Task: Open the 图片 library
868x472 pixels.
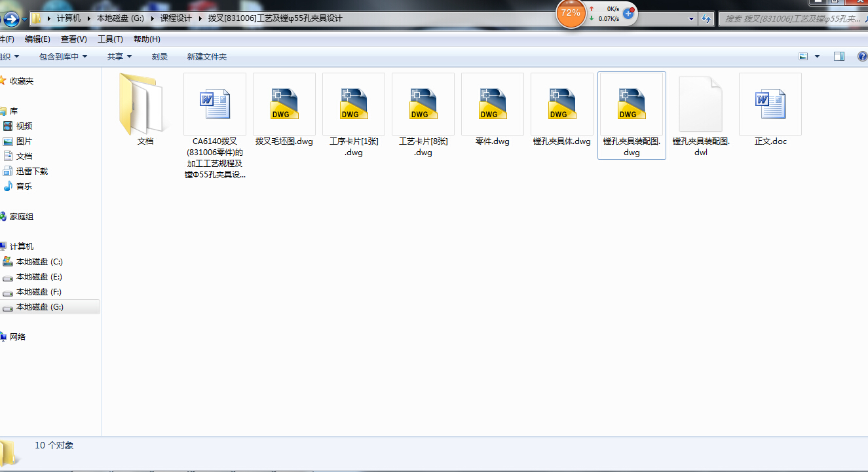Action: pyautogui.click(x=24, y=141)
